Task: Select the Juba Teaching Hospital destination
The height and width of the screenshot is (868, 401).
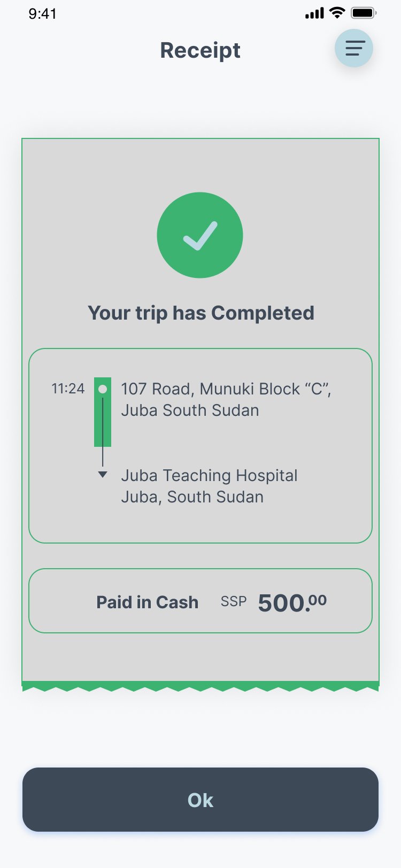Action: tap(209, 475)
